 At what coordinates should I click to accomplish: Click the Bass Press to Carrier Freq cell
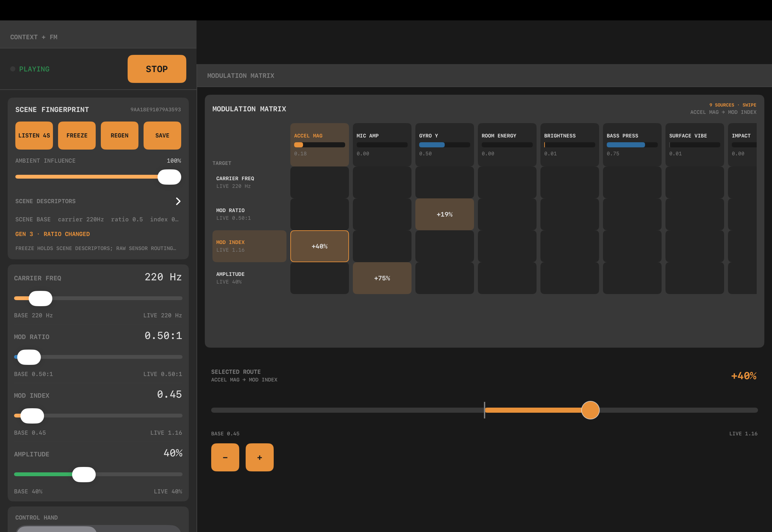[x=632, y=182]
